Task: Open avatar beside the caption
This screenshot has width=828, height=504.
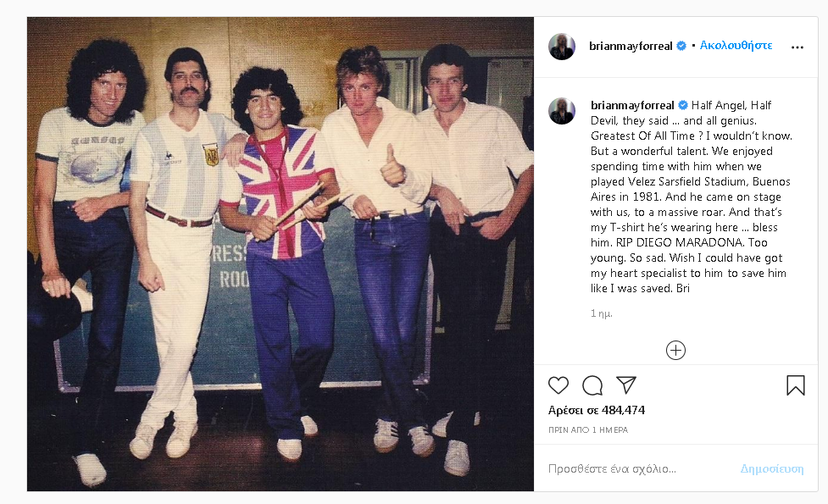Action: (562, 111)
